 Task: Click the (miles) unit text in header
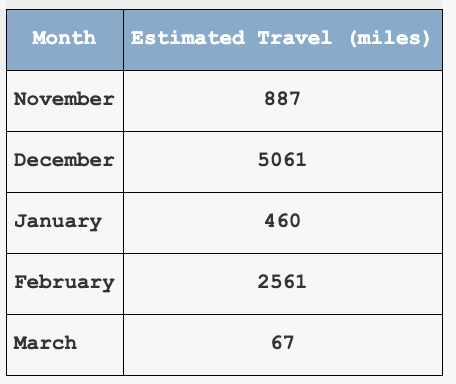(390, 38)
